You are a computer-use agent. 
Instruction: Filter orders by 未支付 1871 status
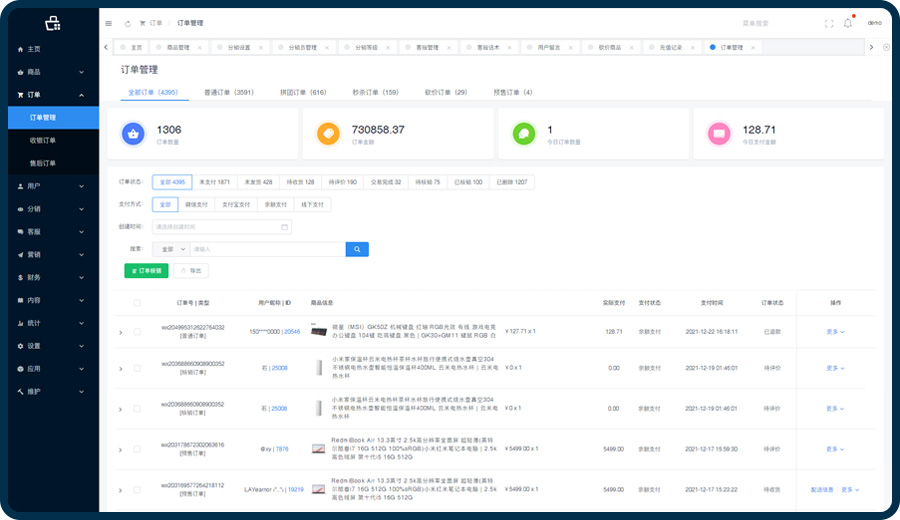(x=214, y=182)
